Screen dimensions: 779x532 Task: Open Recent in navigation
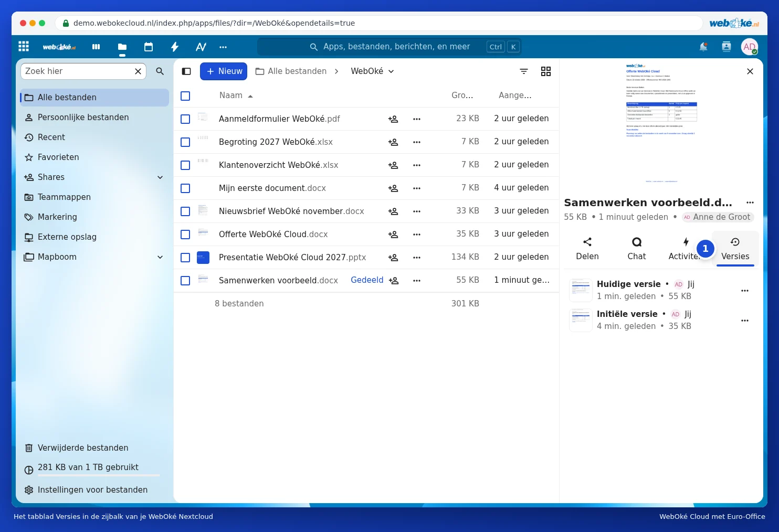coord(94,137)
